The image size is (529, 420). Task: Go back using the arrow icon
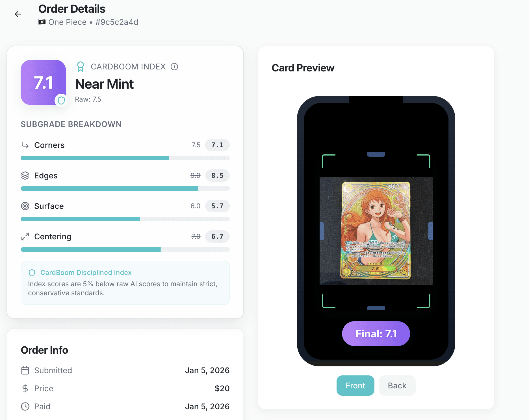[18, 14]
